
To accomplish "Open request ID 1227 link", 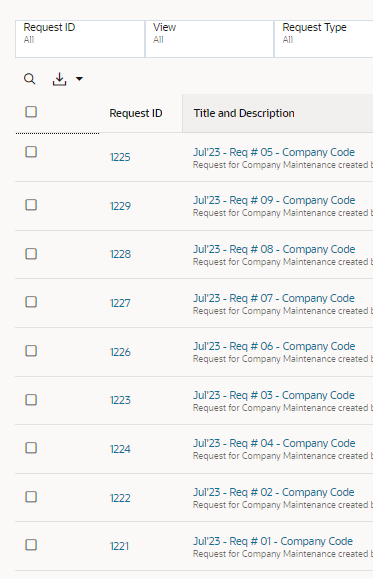I will click(x=120, y=303).
